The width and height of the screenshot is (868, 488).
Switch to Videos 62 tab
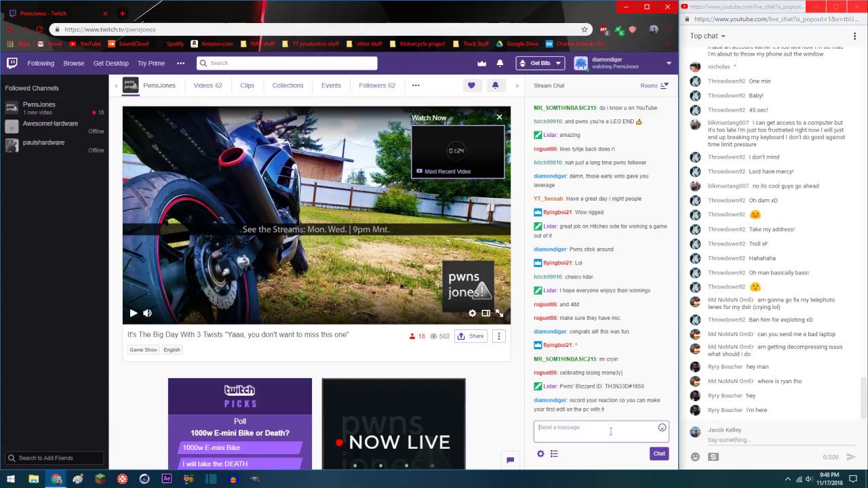coord(208,85)
